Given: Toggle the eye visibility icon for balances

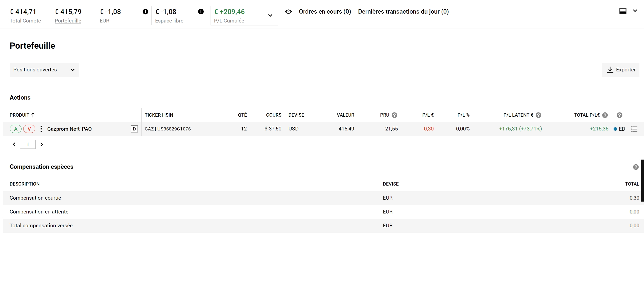Looking at the screenshot, I should (288, 11).
